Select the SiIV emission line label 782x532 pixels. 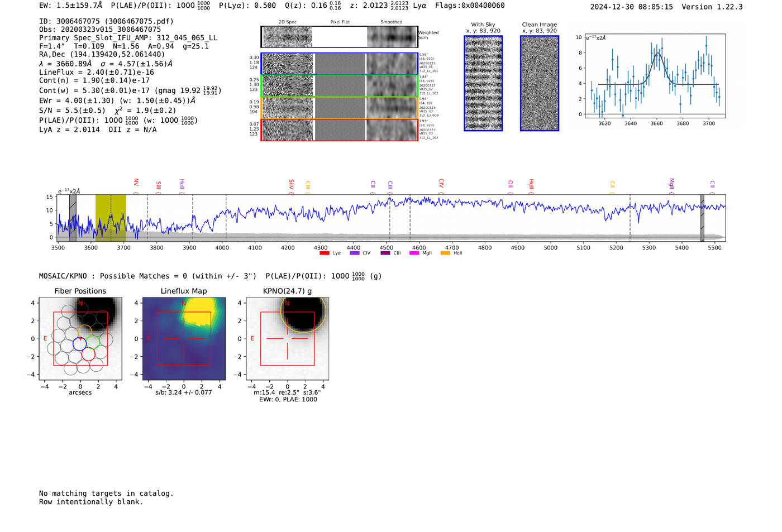[291, 185]
